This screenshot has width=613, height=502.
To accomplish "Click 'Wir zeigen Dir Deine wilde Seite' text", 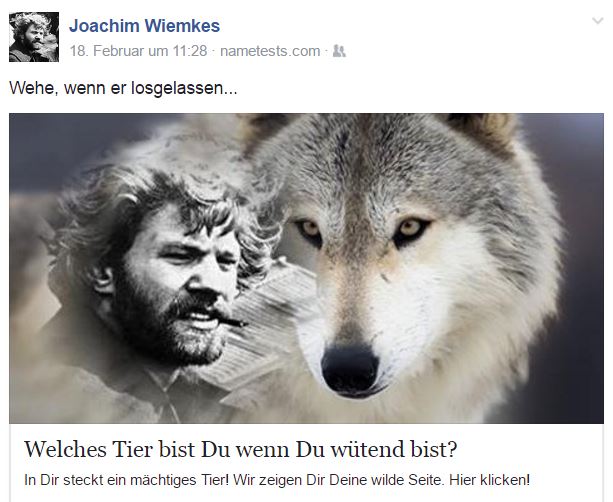I will point(339,479).
